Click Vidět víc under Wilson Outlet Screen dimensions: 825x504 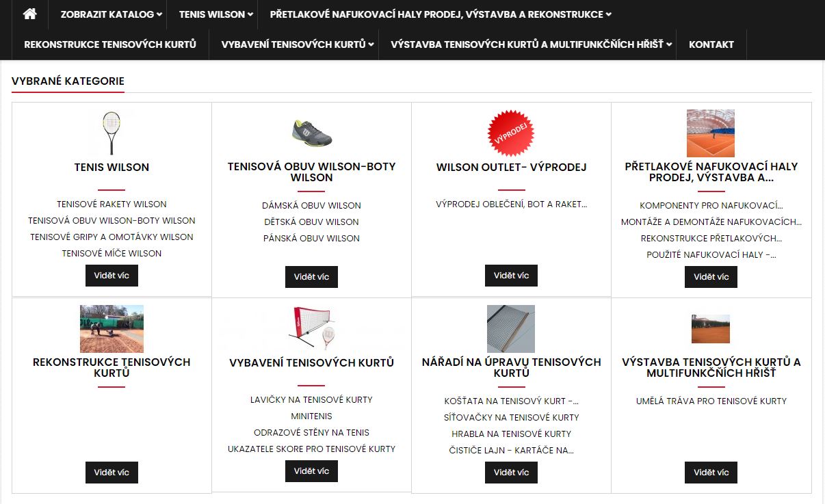[511, 276]
